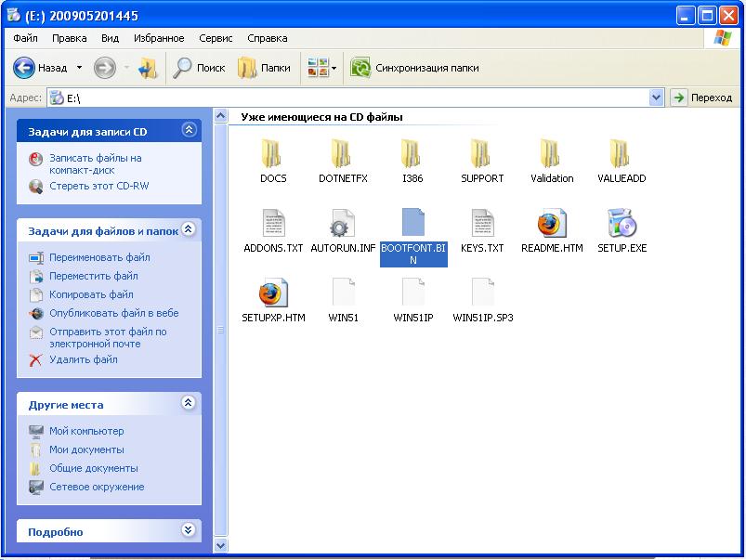Select the README.HTM file icon
Screen dimensions: 746x560
point(552,223)
